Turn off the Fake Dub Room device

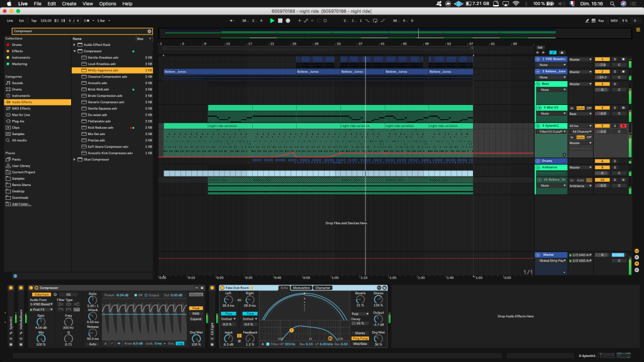point(222,288)
